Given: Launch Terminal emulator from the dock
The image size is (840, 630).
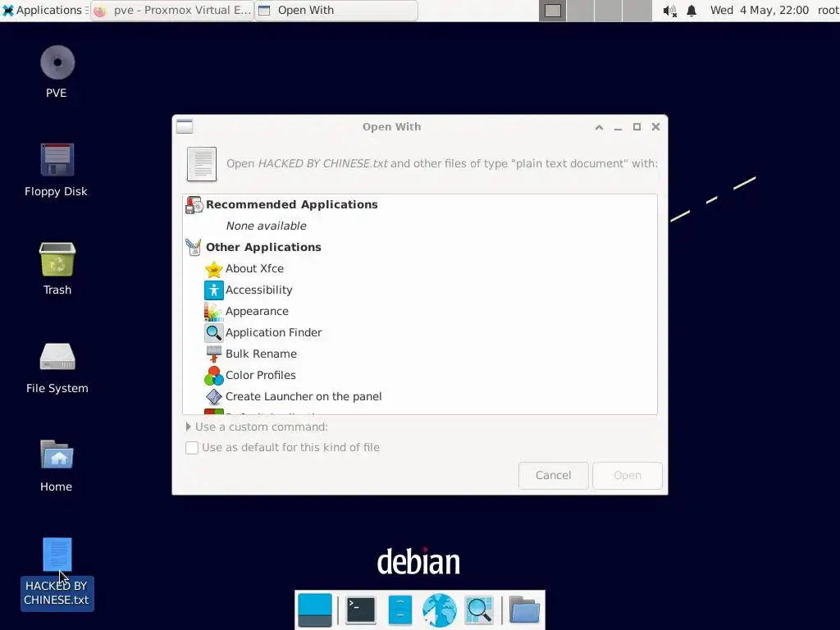Looking at the screenshot, I should [x=361, y=610].
